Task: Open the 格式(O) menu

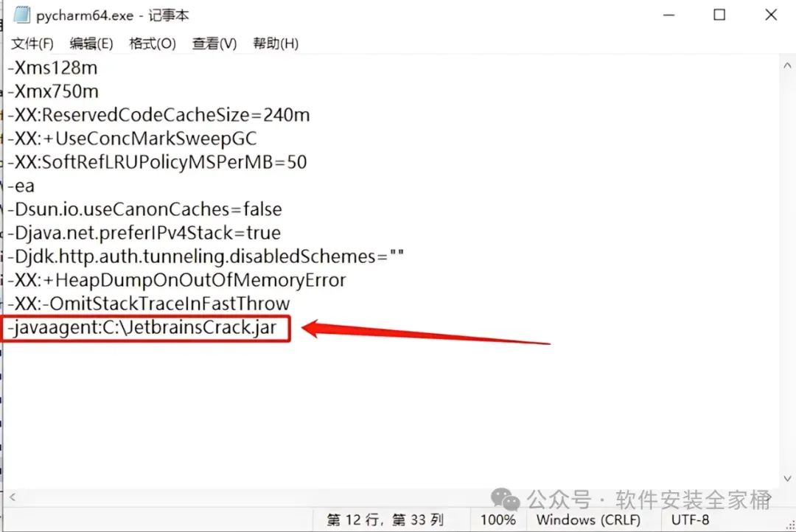Action: (153, 43)
